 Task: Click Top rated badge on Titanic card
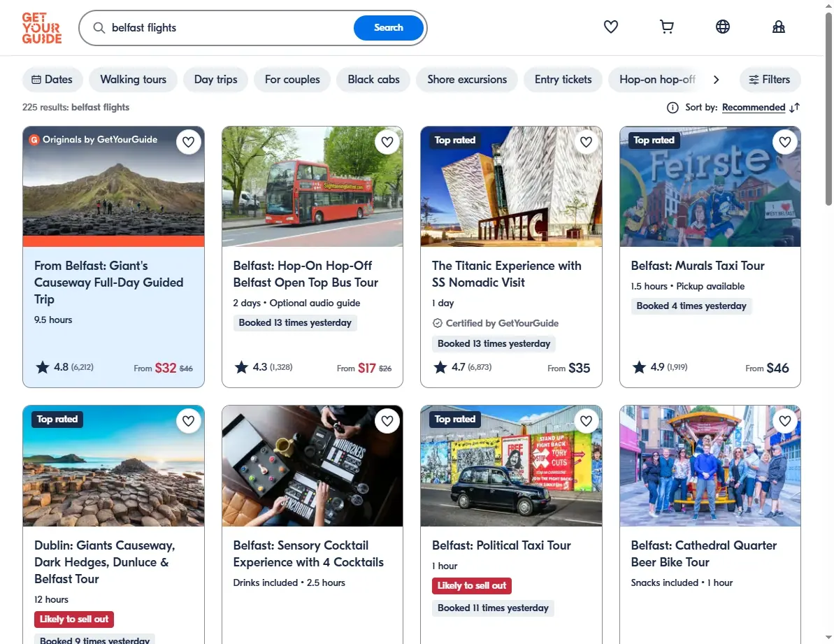click(455, 140)
